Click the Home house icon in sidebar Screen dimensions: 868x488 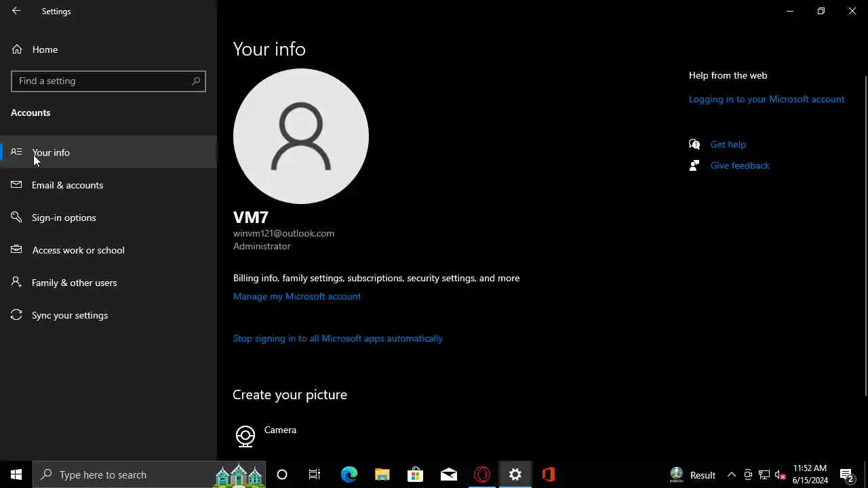17,49
